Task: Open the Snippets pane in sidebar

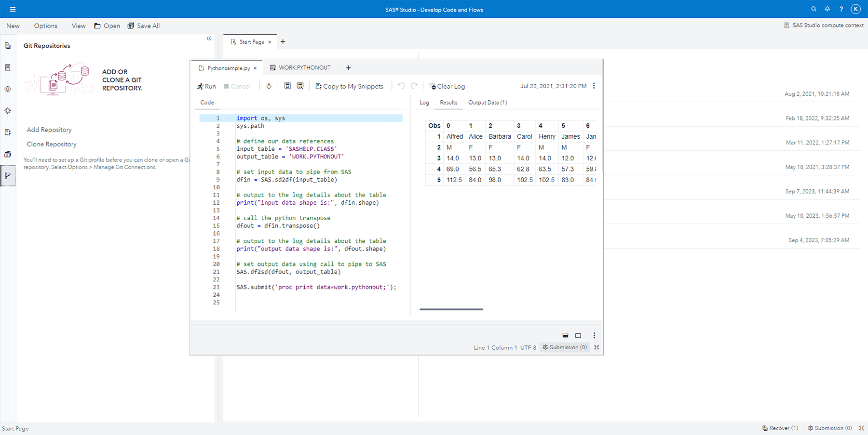Action: tap(8, 132)
